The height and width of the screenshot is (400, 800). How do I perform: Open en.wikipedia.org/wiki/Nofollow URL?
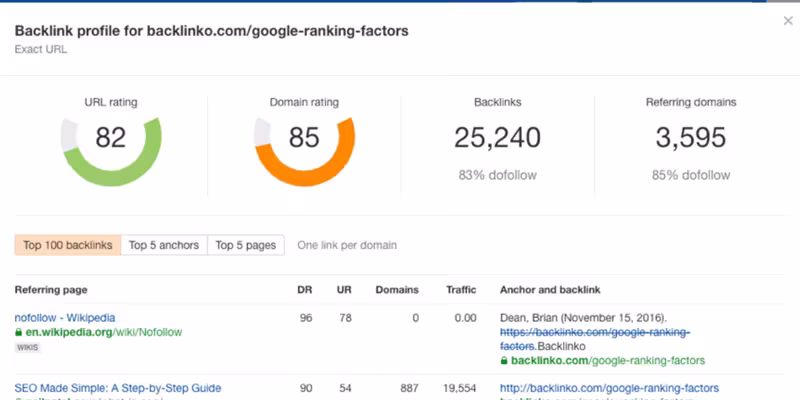[104, 332]
